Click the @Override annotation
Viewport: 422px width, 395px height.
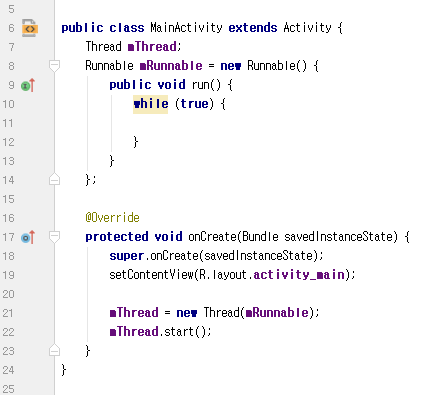112,218
